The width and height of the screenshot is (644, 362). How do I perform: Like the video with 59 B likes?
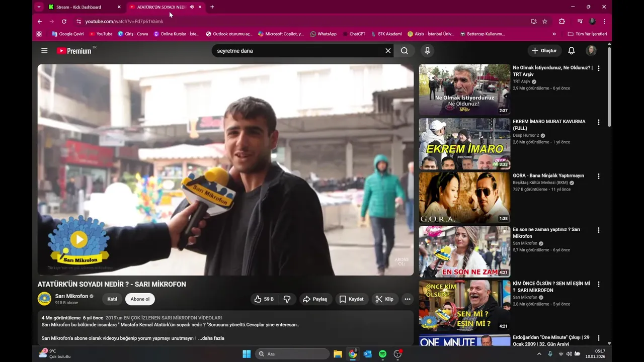click(264, 299)
